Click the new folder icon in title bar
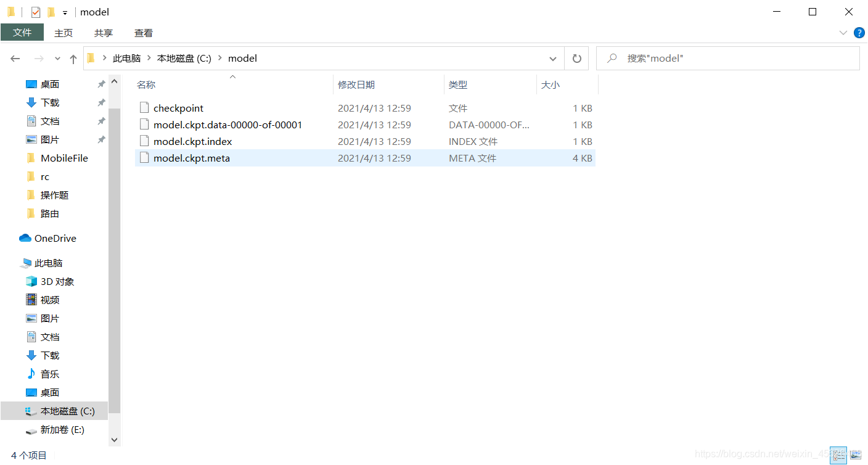This screenshot has height=465, width=868. (51, 12)
